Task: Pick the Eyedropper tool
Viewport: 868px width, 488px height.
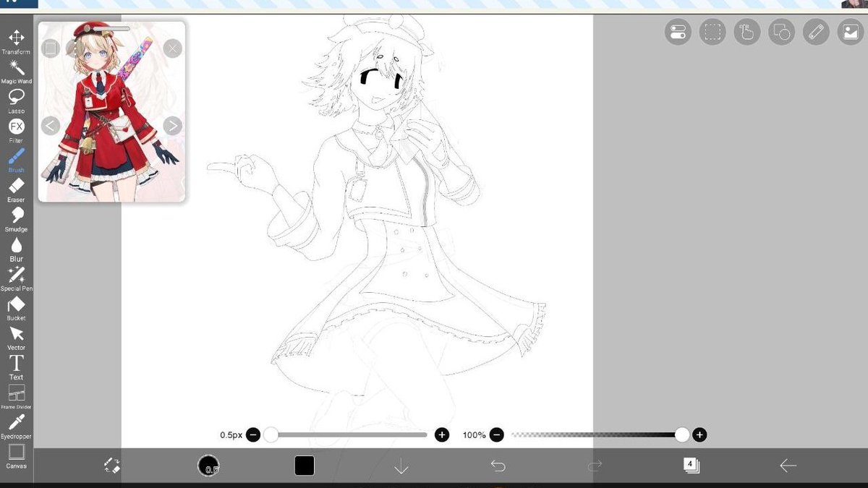Action: coord(16,427)
